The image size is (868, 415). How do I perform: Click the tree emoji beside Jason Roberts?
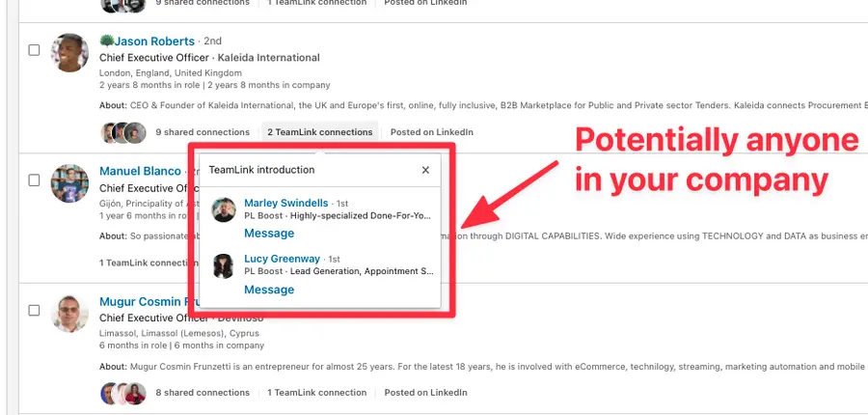pos(107,41)
